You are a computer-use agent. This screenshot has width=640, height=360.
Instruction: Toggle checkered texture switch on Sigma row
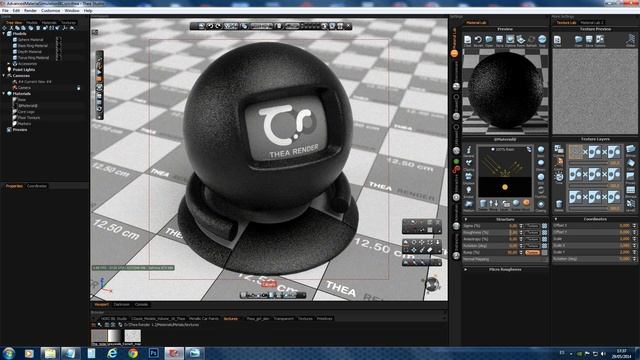pos(544,226)
